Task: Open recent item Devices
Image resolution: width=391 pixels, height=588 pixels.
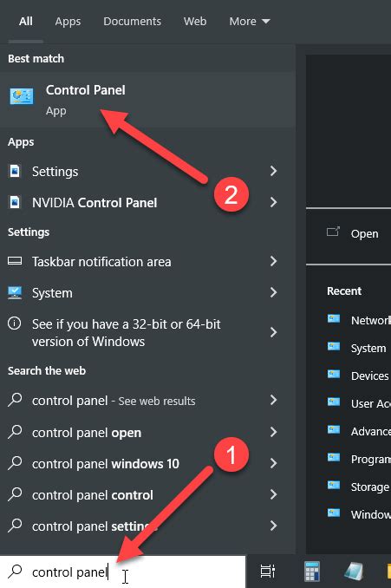Action: point(369,376)
